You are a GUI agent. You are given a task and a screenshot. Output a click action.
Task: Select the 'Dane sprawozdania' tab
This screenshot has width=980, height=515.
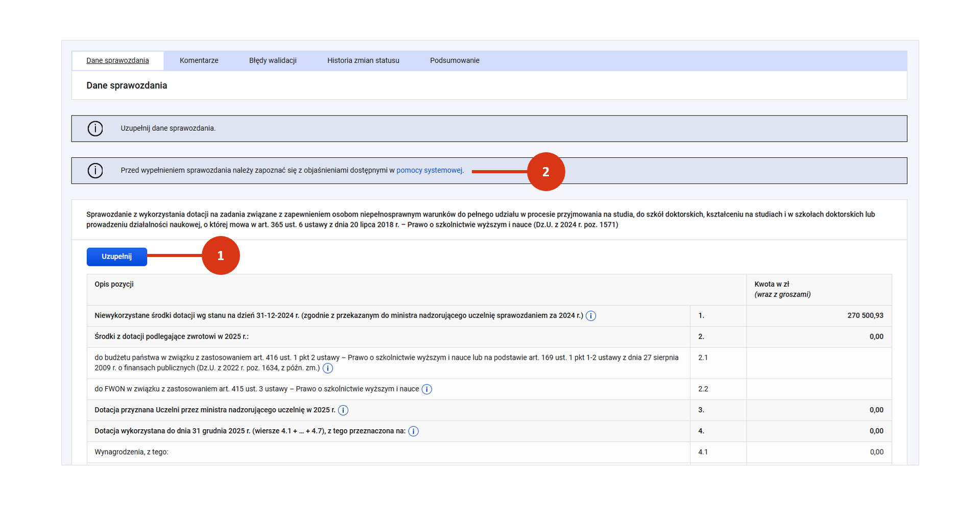pyautogui.click(x=117, y=60)
